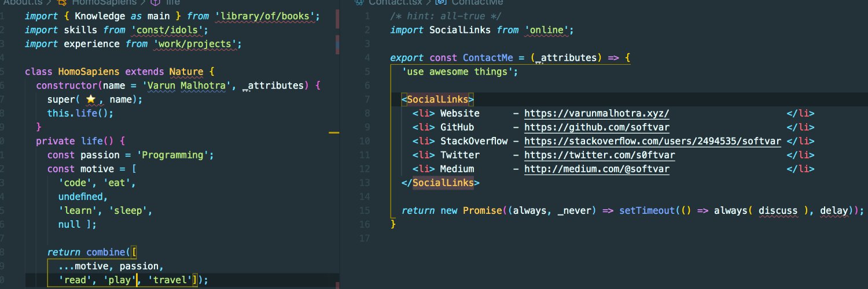This screenshot has width=868, height=289.
Task: Click line number 15 in Contact pane
Action: 365,210
